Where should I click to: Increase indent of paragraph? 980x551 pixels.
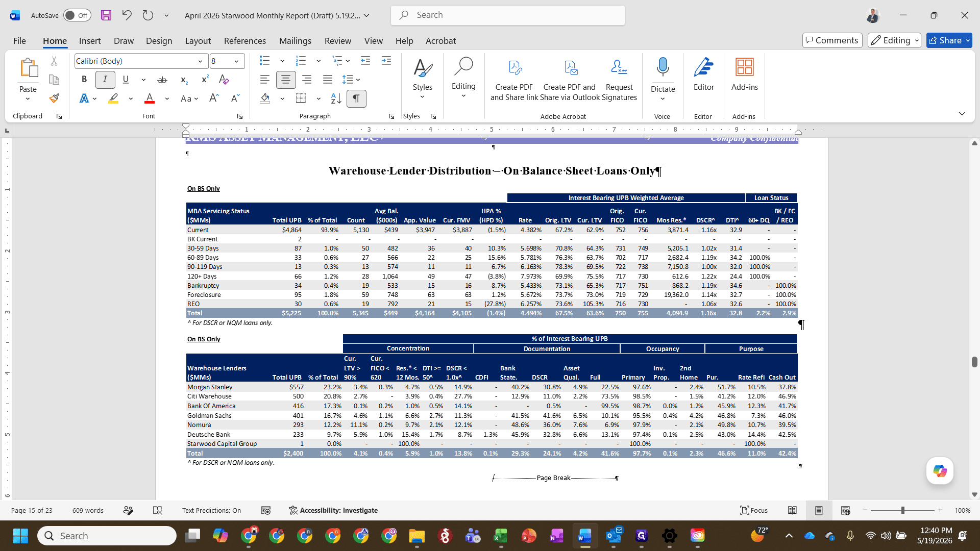(x=386, y=61)
